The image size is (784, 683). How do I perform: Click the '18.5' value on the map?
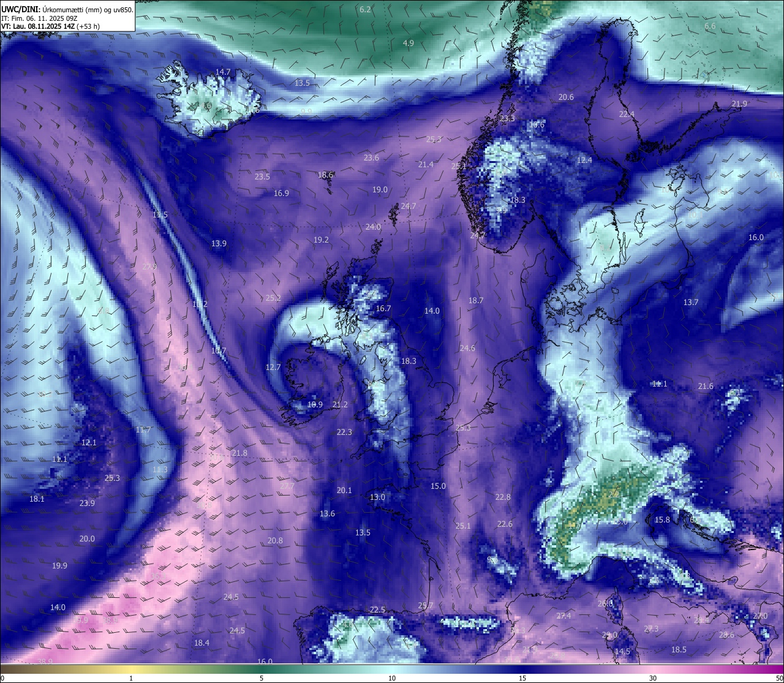[679, 649]
